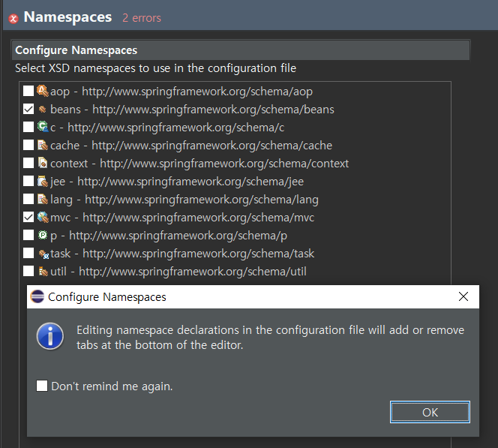Enable the jee namespace checkbox
Image resolution: width=498 pixels, height=448 pixels.
28,181
